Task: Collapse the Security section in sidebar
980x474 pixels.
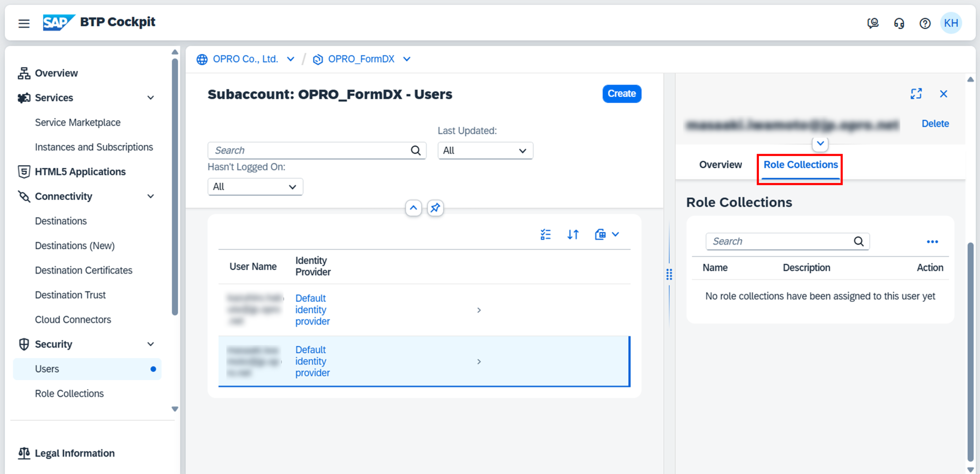Action: coord(151,344)
